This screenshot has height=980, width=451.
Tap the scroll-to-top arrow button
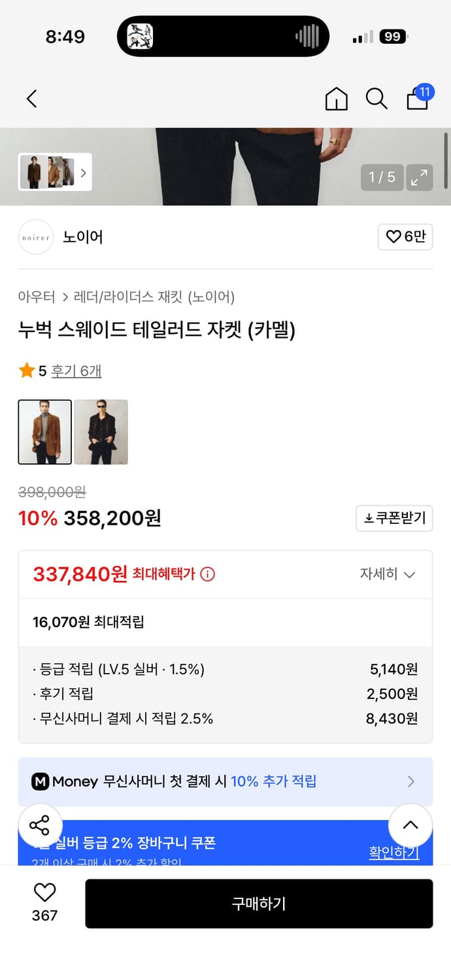click(x=410, y=825)
